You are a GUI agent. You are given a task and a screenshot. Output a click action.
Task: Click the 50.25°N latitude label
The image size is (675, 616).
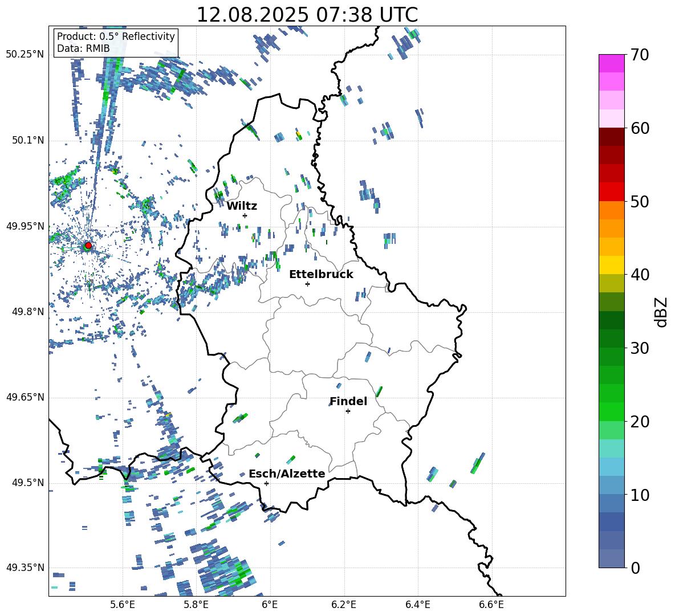pos(25,55)
